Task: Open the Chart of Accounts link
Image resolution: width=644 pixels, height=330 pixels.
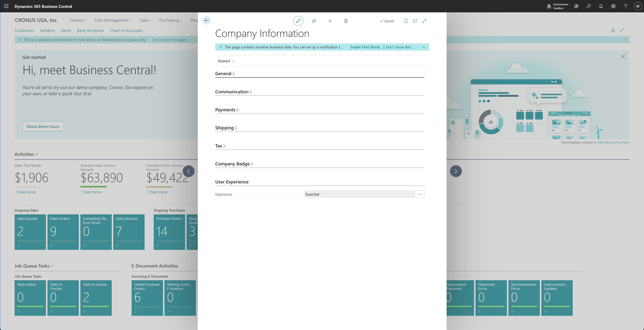Action: click(x=126, y=31)
